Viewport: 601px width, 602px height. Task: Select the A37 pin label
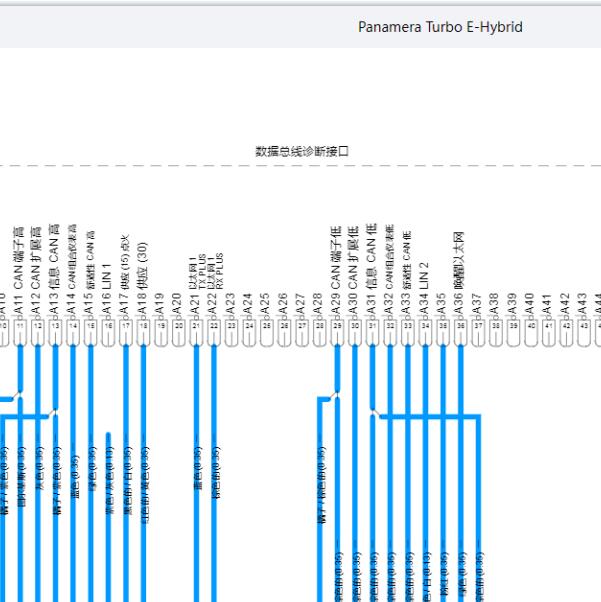coord(477,304)
